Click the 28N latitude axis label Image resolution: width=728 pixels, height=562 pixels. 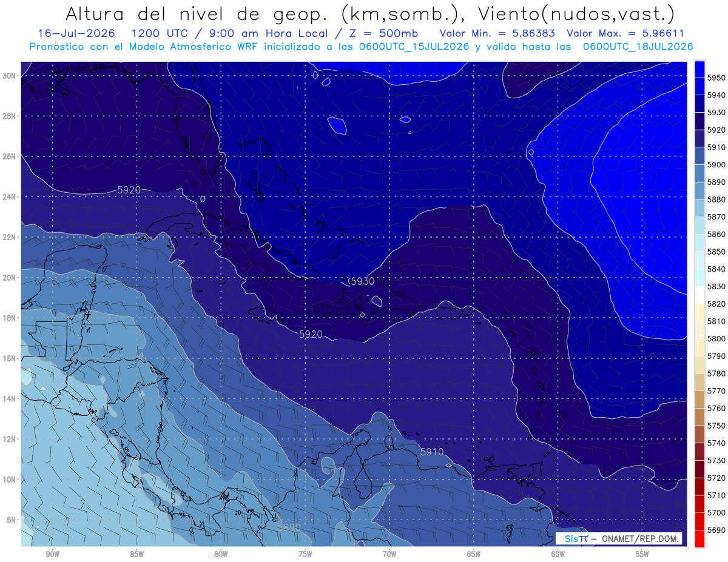9,116
